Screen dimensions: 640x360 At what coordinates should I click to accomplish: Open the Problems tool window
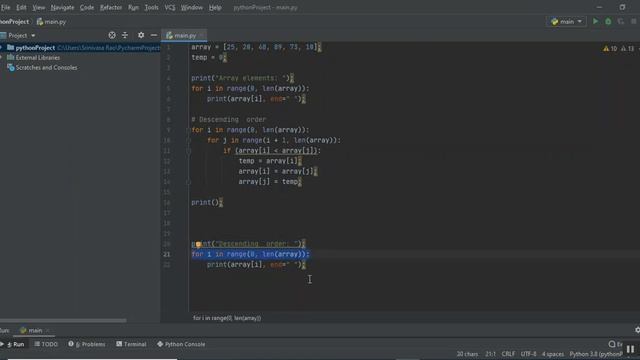click(87, 344)
